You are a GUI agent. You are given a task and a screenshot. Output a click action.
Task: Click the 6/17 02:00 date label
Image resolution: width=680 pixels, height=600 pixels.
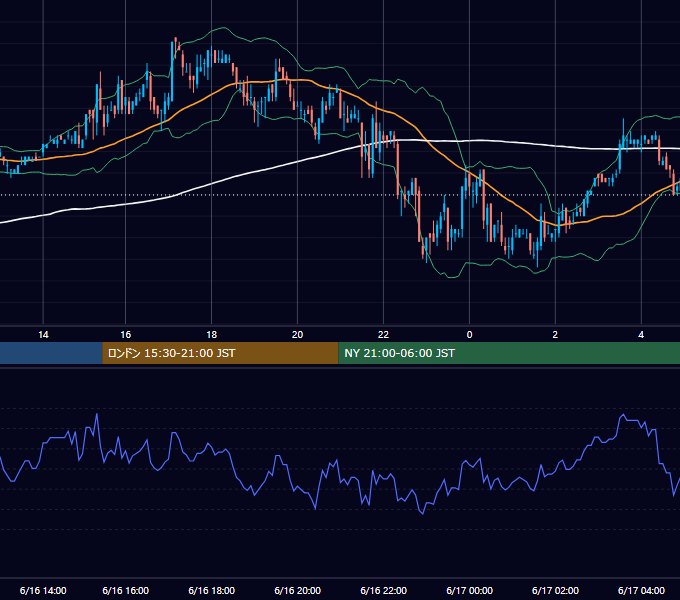tap(555, 590)
